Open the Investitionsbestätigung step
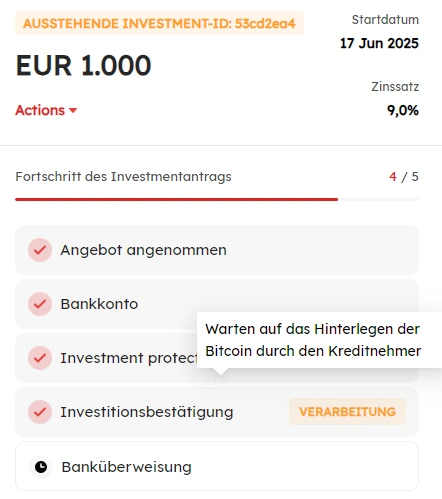This screenshot has width=442, height=499. (217, 412)
